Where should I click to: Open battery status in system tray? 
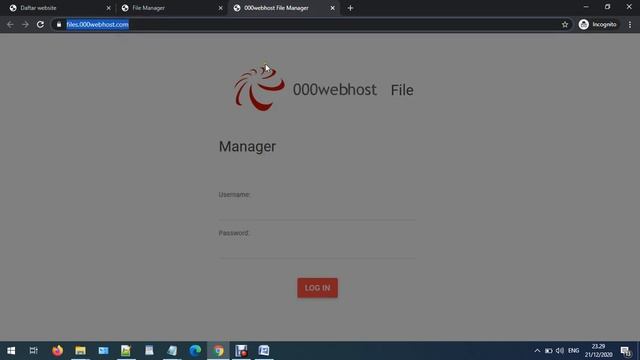click(x=549, y=351)
